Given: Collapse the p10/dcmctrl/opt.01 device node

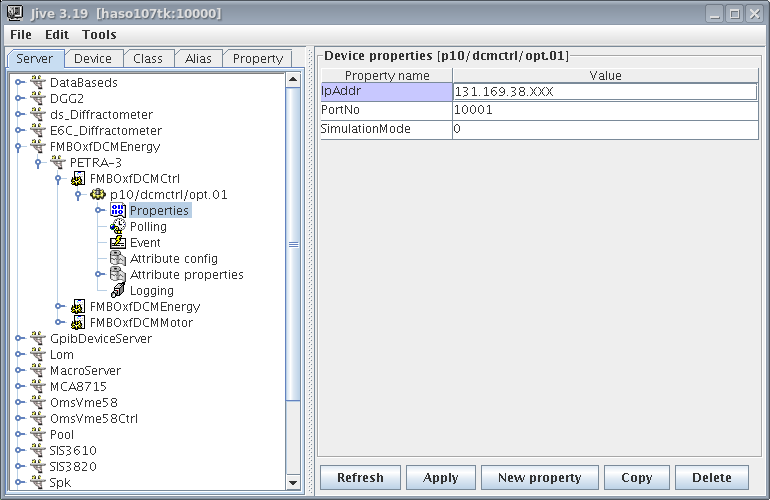Looking at the screenshot, I should click(78, 194).
